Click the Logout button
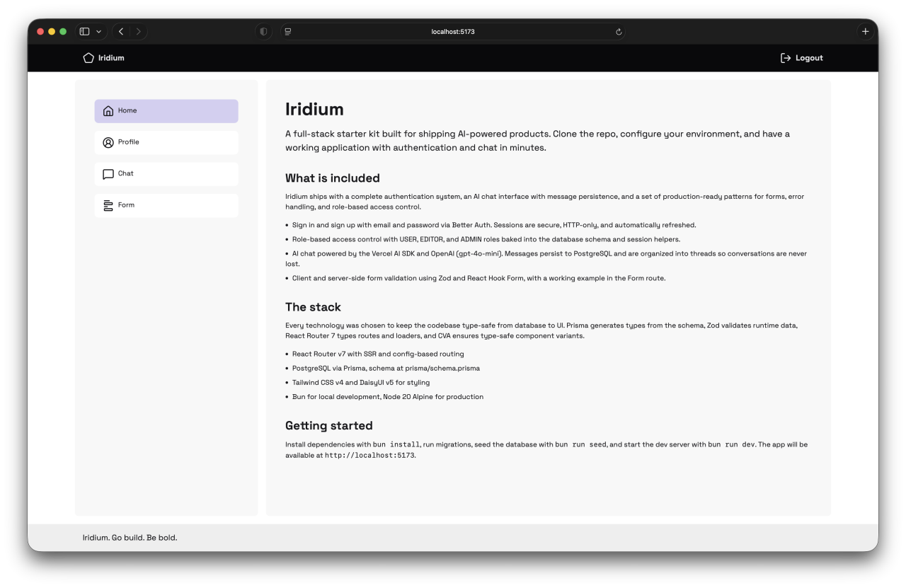906x588 pixels. (x=801, y=57)
